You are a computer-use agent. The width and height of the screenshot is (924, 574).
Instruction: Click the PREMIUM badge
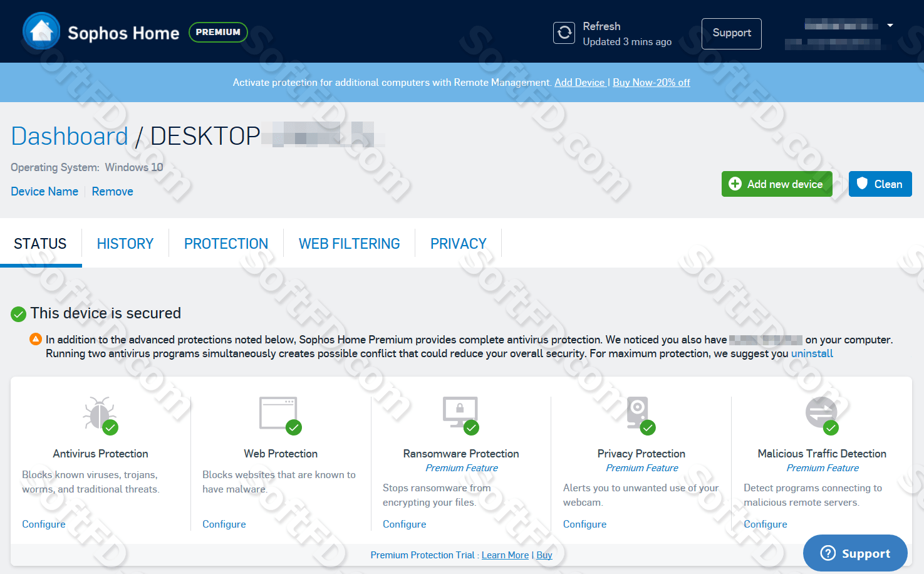pyautogui.click(x=218, y=32)
